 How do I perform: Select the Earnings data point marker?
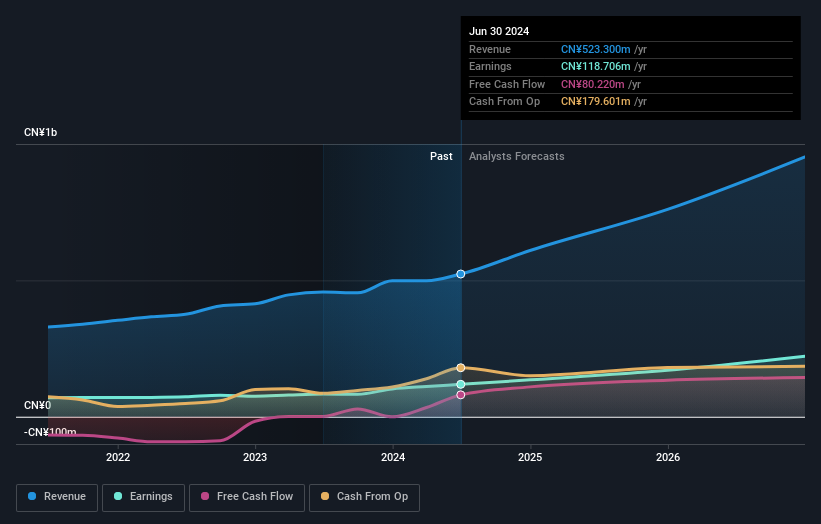461,384
